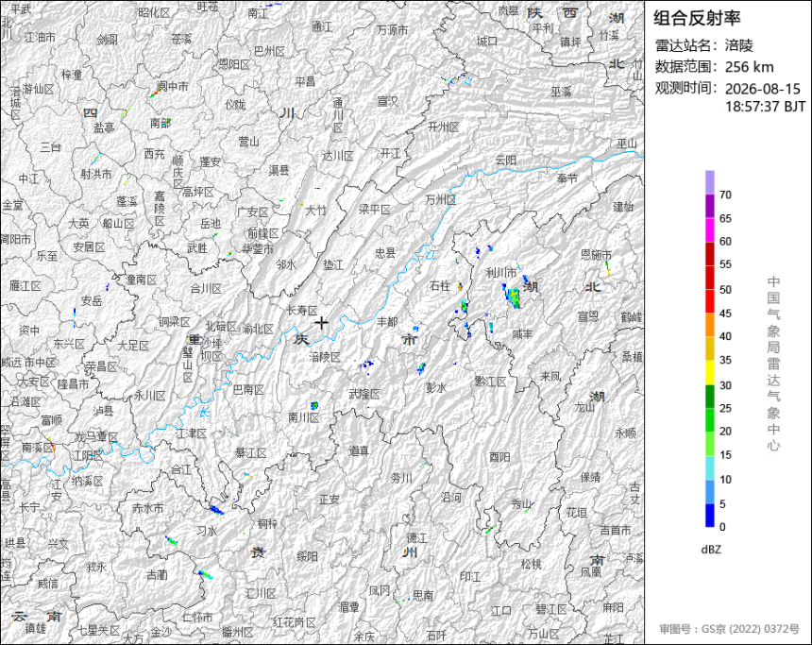The image size is (812, 645).
Task: Click the 阆中市 map label
Action: click(173, 87)
